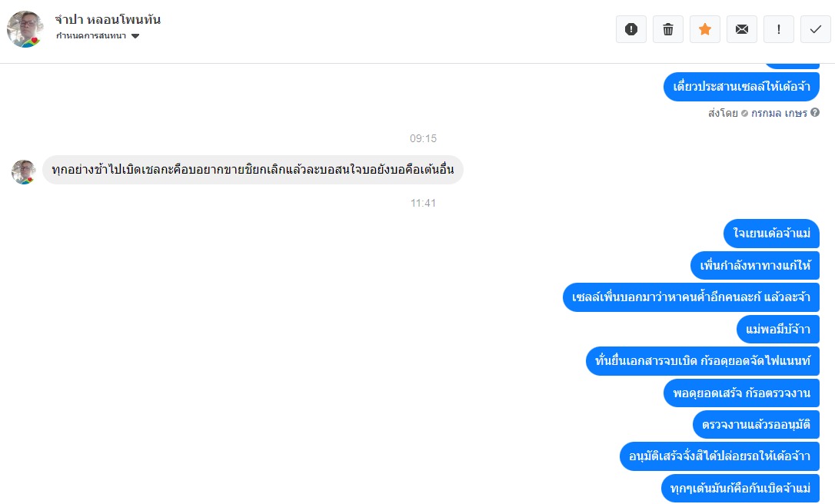Click message bubble ตรวจงานแล้วรออนุมัติ
835x504 pixels.
(756, 425)
